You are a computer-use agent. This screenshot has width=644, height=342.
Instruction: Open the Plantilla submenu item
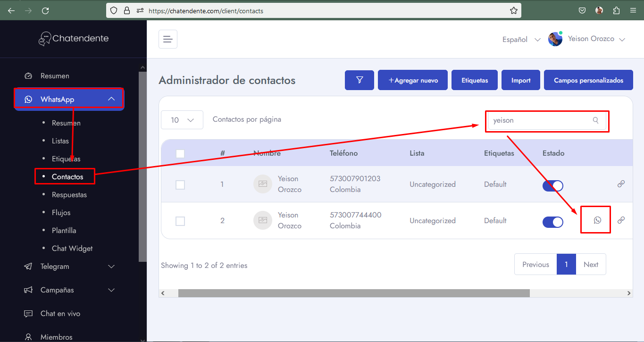64,231
